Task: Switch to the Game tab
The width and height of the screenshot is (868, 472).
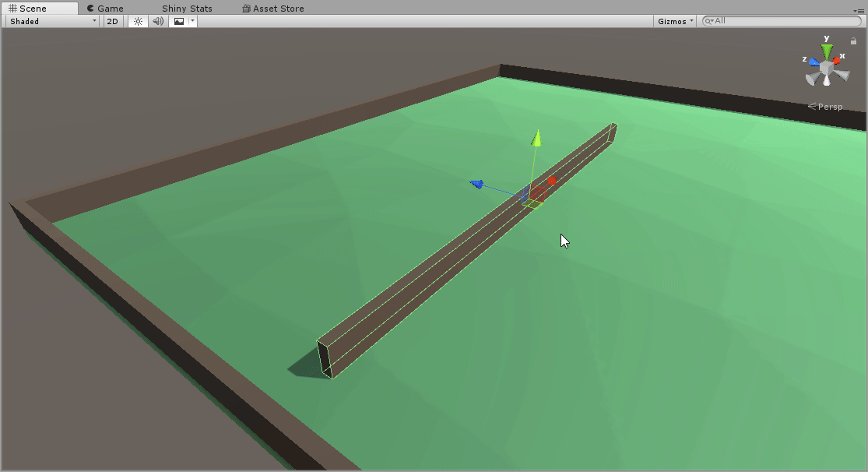Action: coord(107,8)
